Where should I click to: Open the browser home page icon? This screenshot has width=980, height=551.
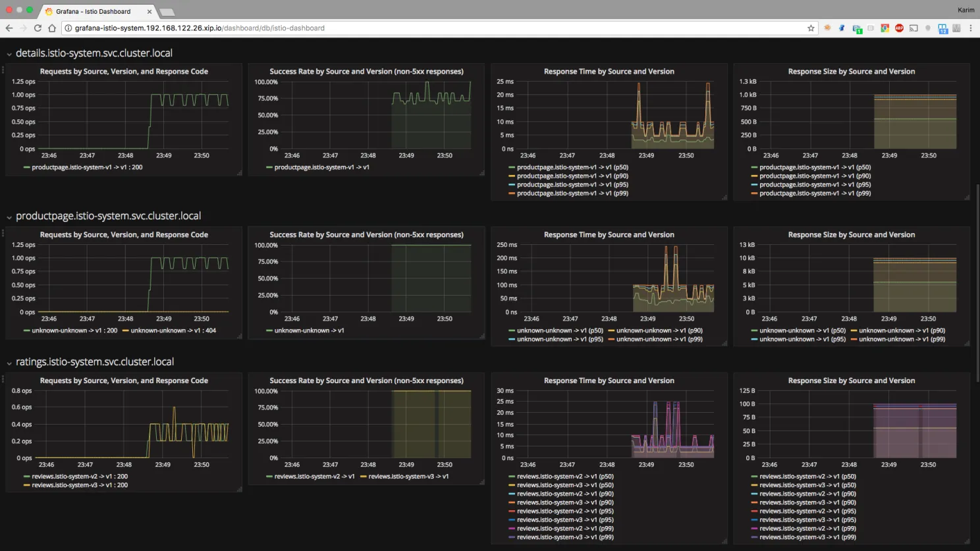click(x=52, y=28)
